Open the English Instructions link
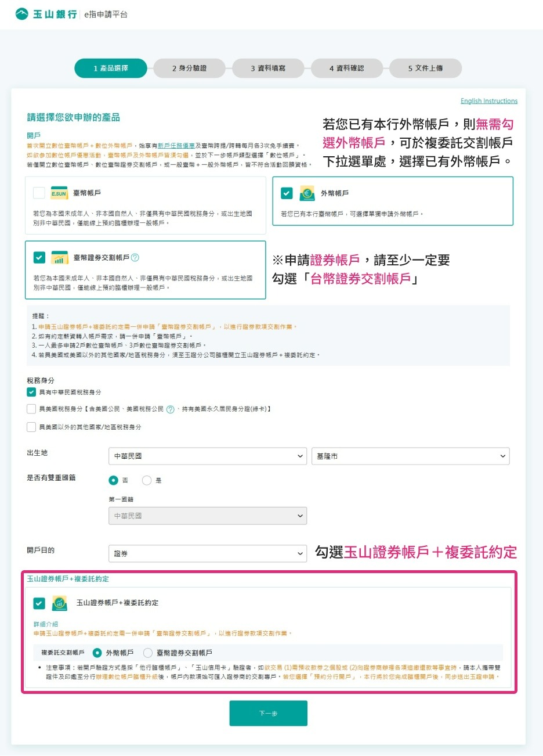 click(x=489, y=100)
